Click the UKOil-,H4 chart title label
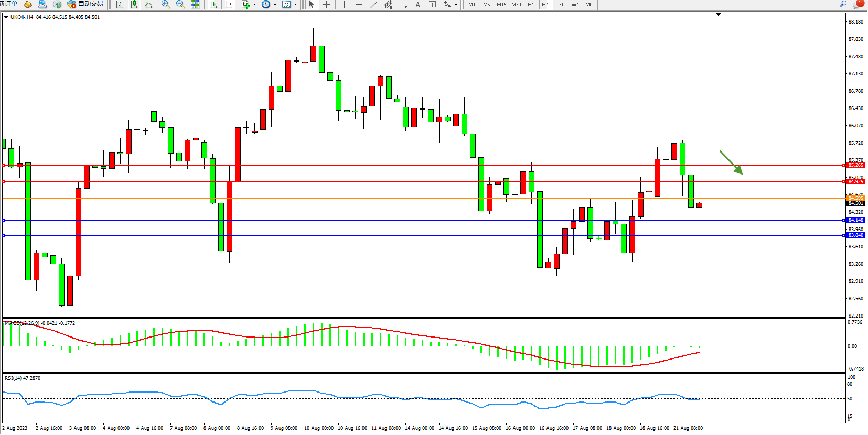This screenshot has height=435, width=868. (22, 17)
